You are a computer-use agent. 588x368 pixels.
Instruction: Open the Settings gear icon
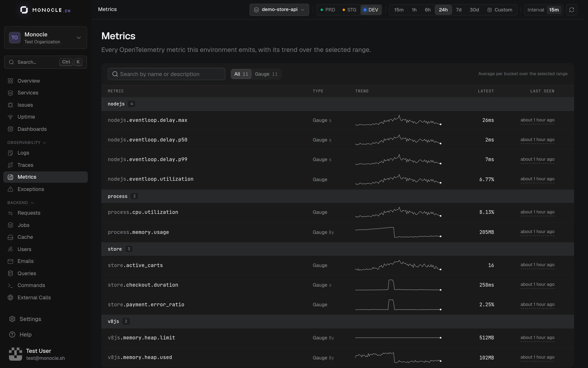[12, 319]
